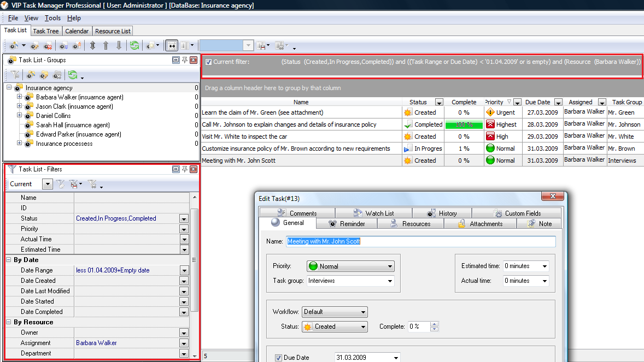Switch to the Calendar tab
This screenshot has width=644, height=362.
[77, 31]
